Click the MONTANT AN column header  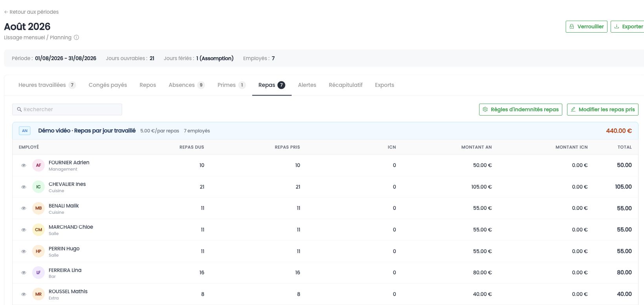[x=476, y=147]
